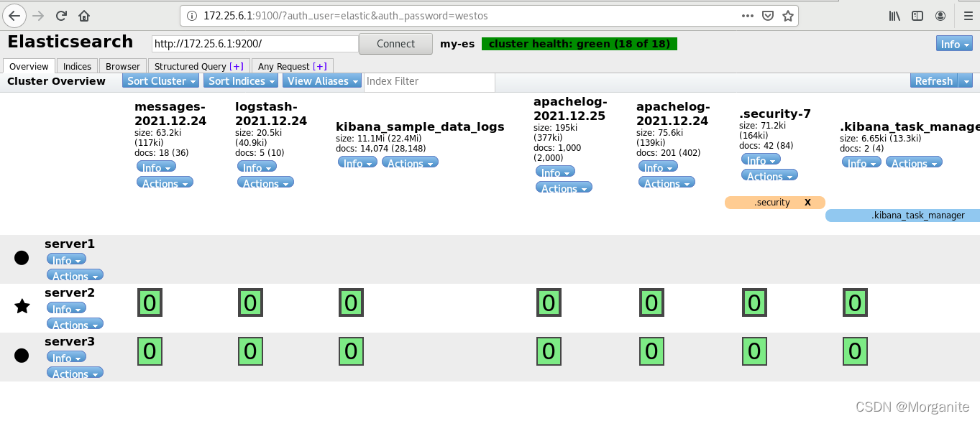The height and width of the screenshot is (421, 980).
Task: Open server3 Info menu
Action: 66,358
